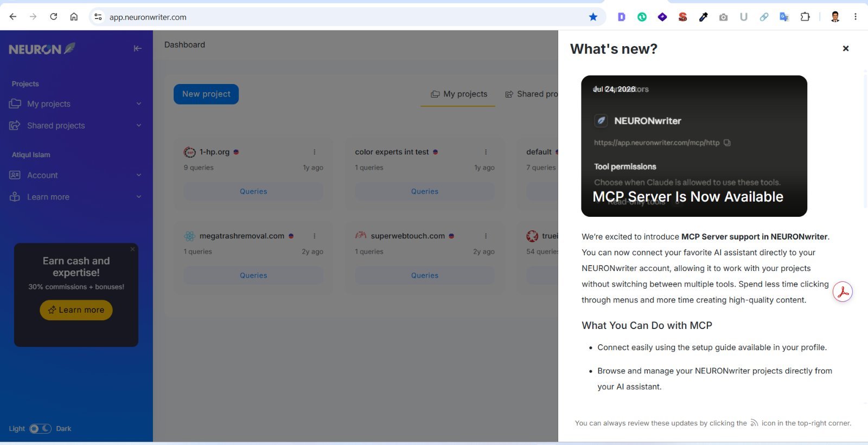
Task: Click the megatrashremoval.com favicon
Action: (x=189, y=236)
